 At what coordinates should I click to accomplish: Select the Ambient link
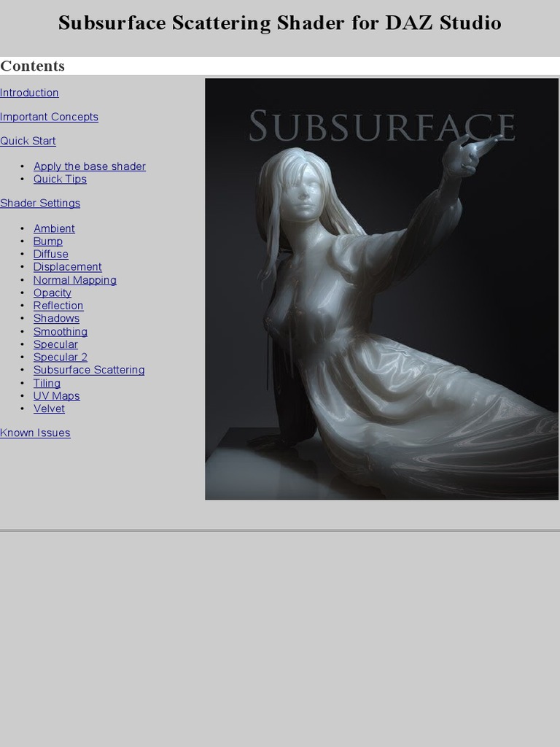coord(54,228)
